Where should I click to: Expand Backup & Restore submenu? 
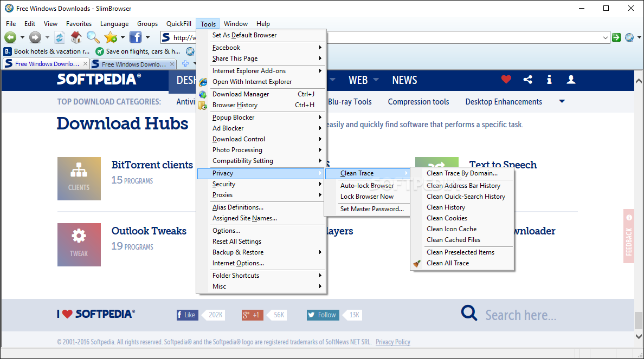point(262,252)
